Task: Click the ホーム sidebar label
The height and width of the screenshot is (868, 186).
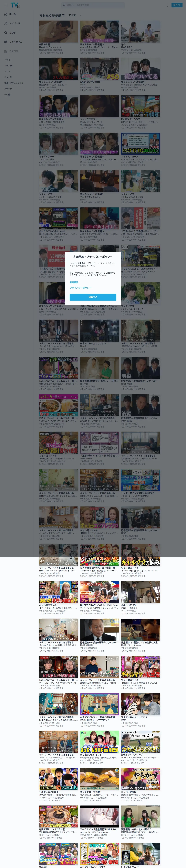Action: [x=12, y=14]
